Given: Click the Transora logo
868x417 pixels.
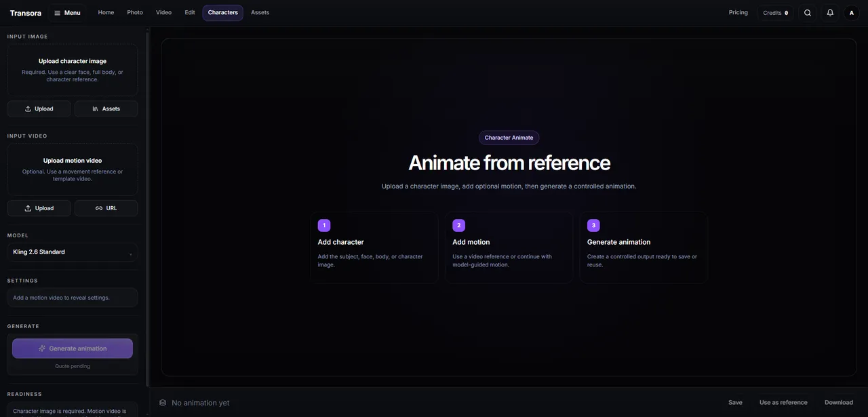Looking at the screenshot, I should pyautogui.click(x=25, y=13).
